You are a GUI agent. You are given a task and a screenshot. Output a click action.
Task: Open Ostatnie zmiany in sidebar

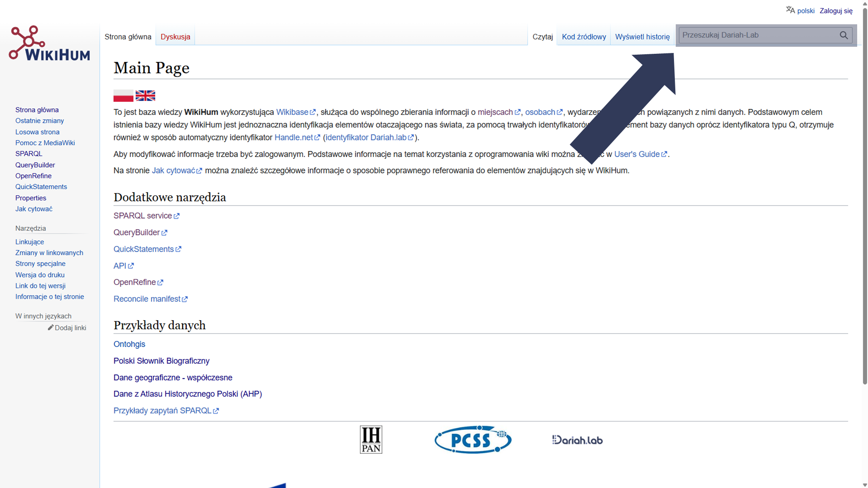click(39, 121)
